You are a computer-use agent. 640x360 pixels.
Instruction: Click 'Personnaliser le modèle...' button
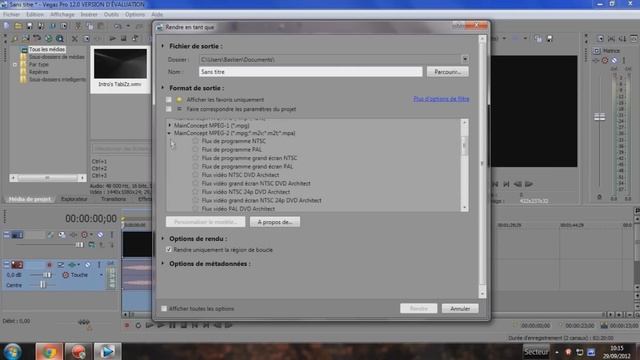click(x=205, y=222)
